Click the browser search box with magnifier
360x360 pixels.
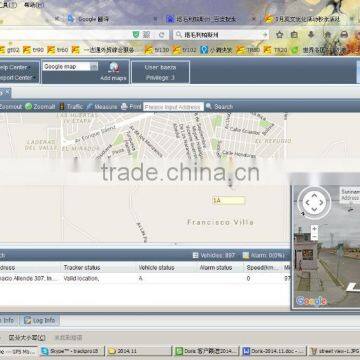click(x=221, y=35)
